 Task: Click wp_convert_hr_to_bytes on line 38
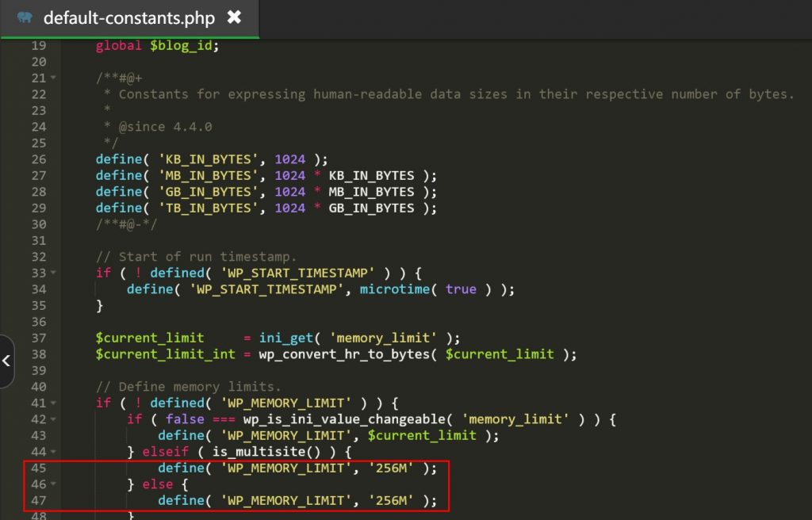[344, 354]
